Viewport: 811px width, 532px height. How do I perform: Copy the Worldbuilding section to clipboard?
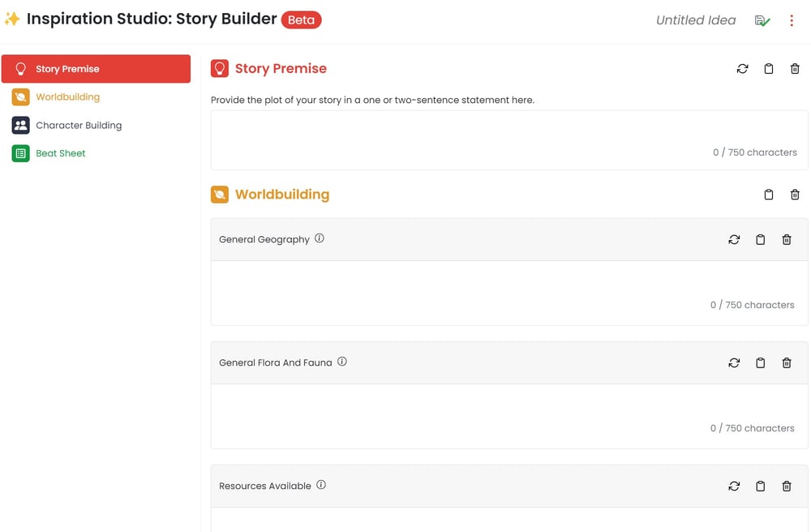click(x=769, y=195)
